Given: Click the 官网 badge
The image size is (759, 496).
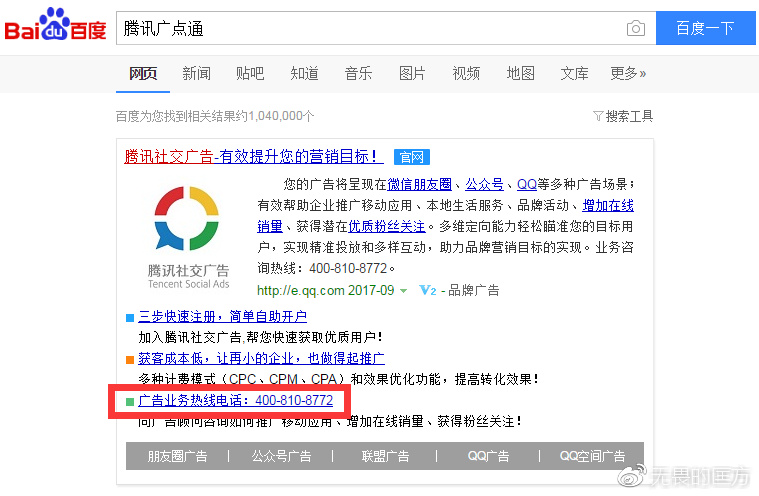Looking at the screenshot, I should tap(412, 157).
